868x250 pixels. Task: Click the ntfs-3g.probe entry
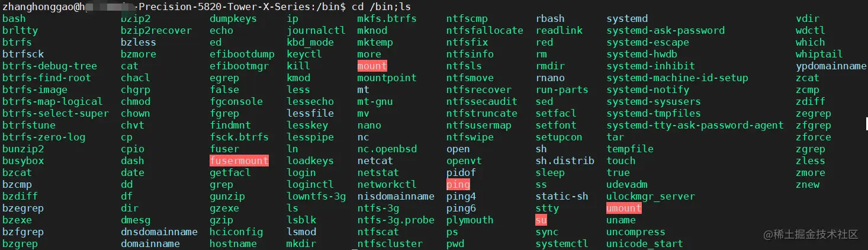click(396, 220)
